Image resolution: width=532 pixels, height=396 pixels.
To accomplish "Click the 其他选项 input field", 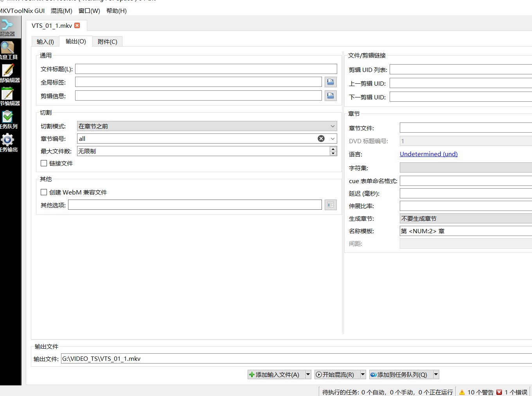I will [x=195, y=205].
